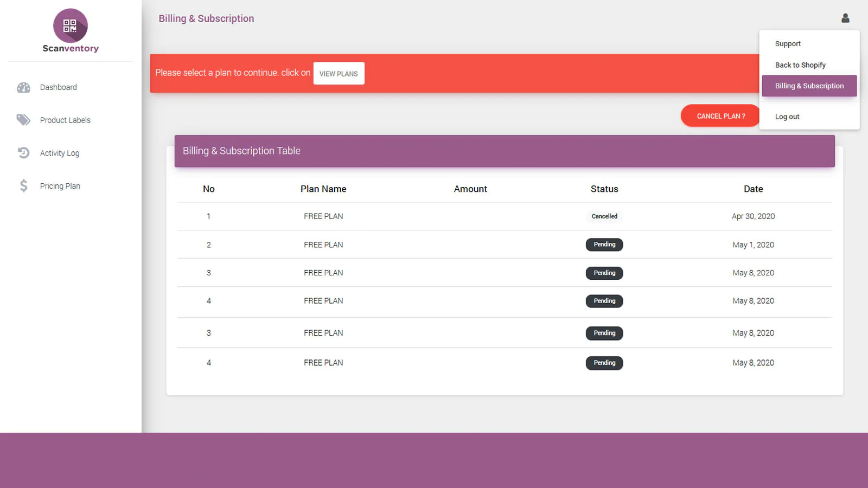Click the Product Labels tag icon
868x488 pixels.
click(x=23, y=120)
